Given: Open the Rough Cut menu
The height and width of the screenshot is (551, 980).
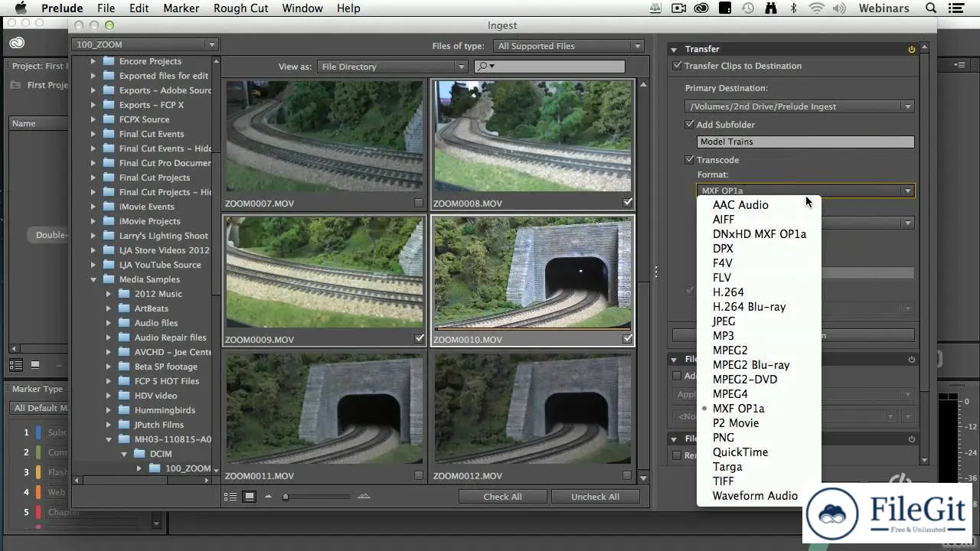Looking at the screenshot, I should coord(240,8).
